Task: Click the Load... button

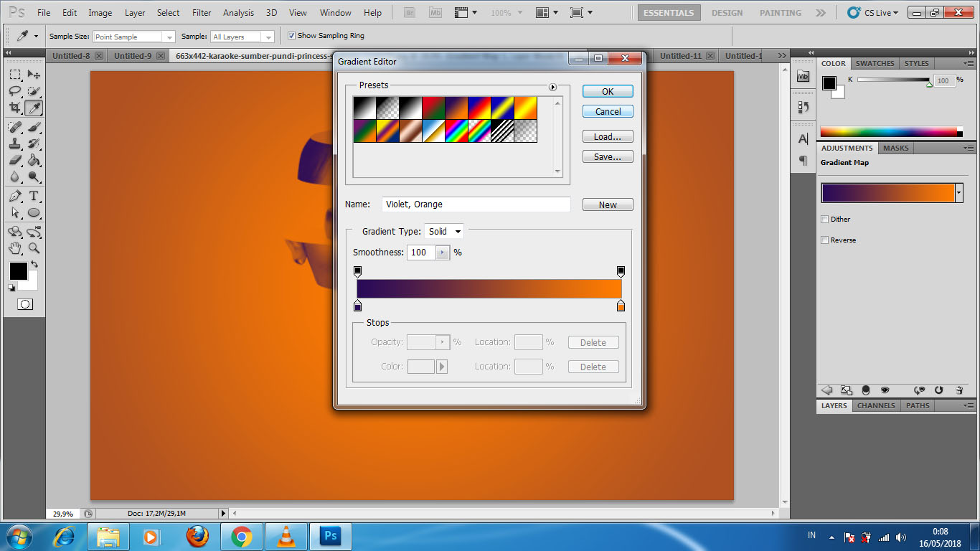Action: pyautogui.click(x=608, y=136)
